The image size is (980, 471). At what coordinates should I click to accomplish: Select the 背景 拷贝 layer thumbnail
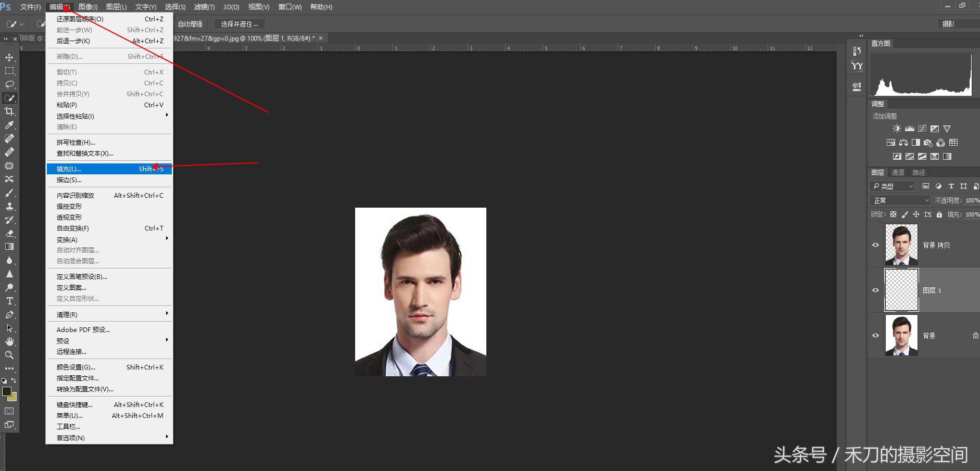click(901, 245)
